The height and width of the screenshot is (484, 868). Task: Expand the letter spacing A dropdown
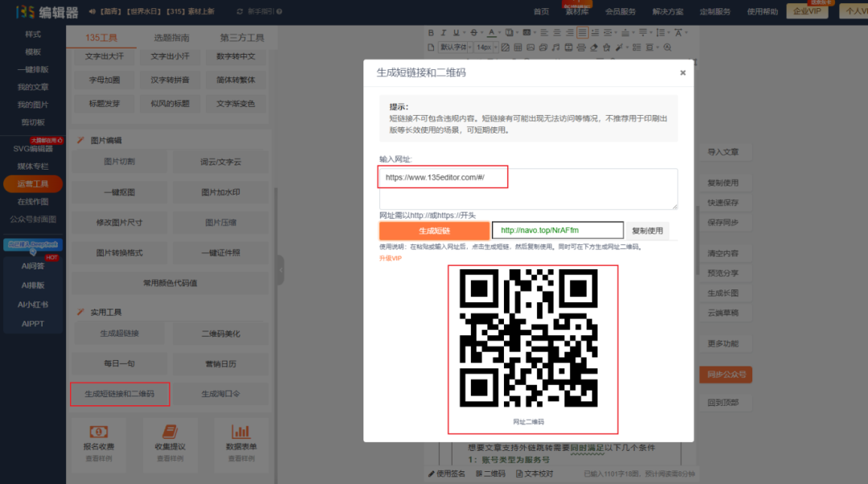[686, 33]
